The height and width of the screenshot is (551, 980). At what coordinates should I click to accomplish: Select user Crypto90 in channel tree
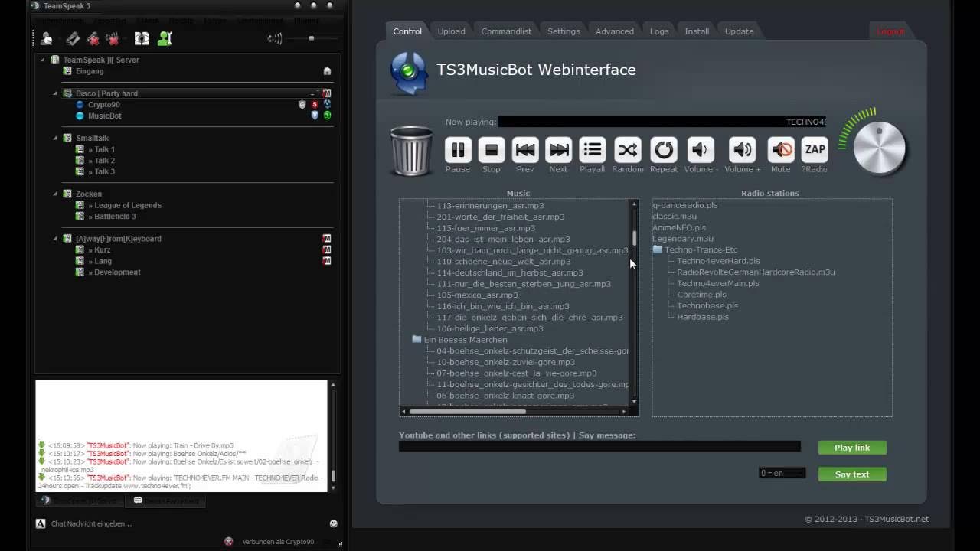(x=103, y=105)
